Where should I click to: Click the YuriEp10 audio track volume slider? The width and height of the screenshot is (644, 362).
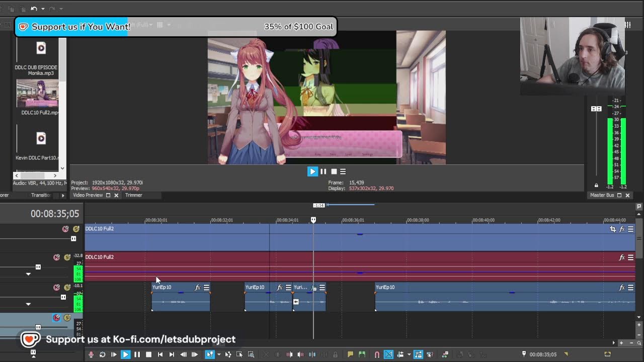pos(63,297)
